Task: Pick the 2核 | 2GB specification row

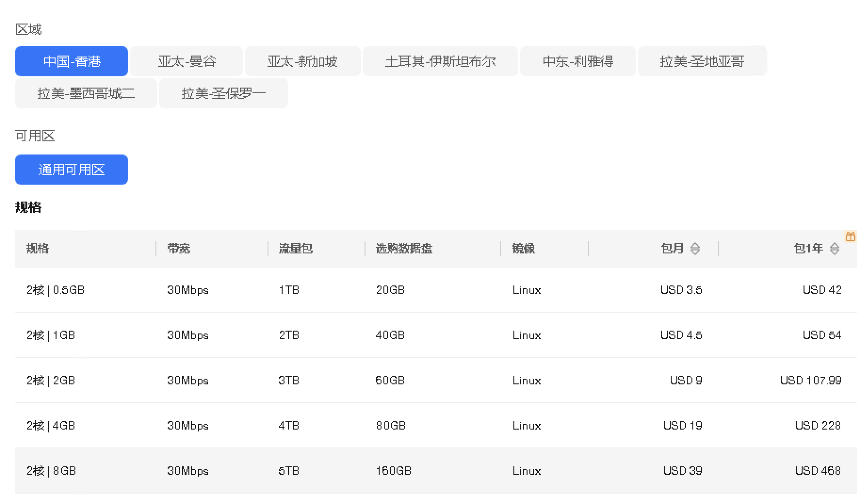Action: 51,380
